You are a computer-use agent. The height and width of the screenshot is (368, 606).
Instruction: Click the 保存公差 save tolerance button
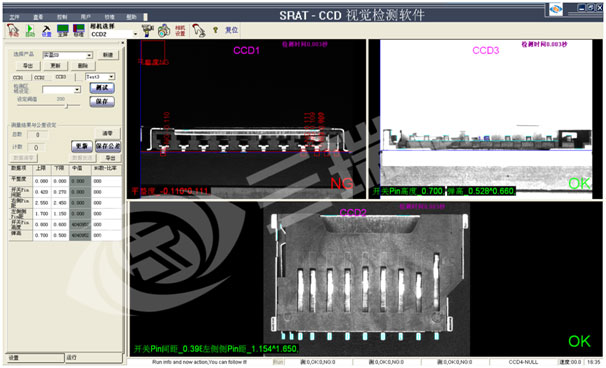(x=108, y=146)
